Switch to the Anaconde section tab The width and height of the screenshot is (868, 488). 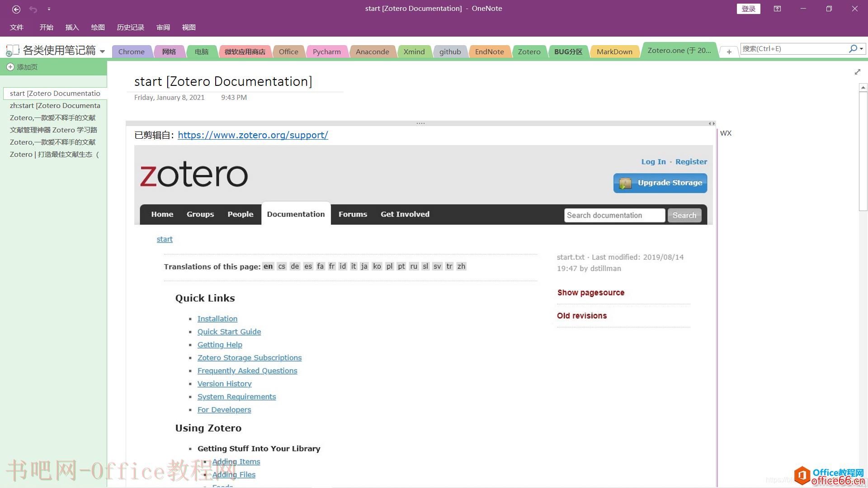(x=373, y=52)
